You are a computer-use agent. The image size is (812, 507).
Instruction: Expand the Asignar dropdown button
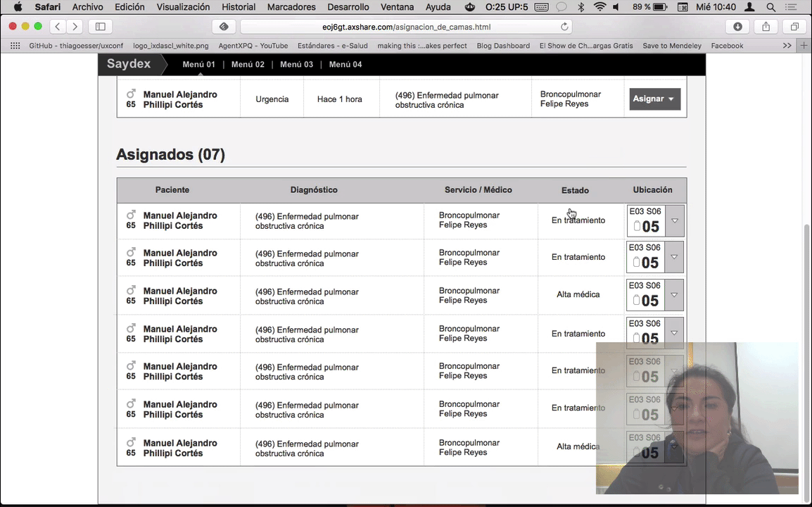click(654, 99)
